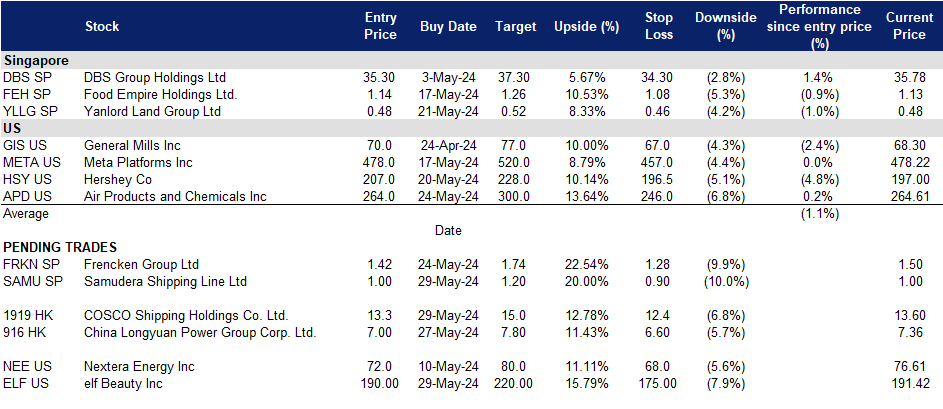Click the Frencken Group Ltd cell
Screen dimensions: 943x409
click(x=142, y=264)
